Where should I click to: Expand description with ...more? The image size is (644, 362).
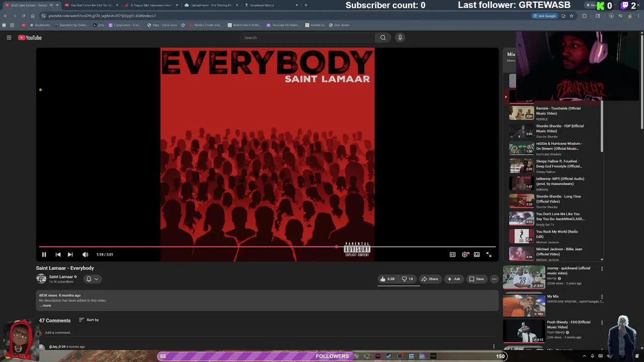(x=46, y=306)
